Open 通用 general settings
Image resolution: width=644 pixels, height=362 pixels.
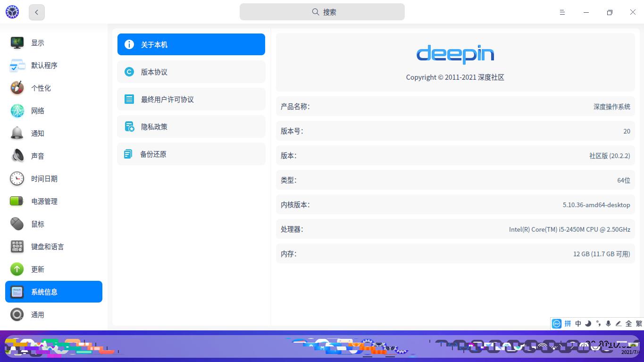[54, 314]
